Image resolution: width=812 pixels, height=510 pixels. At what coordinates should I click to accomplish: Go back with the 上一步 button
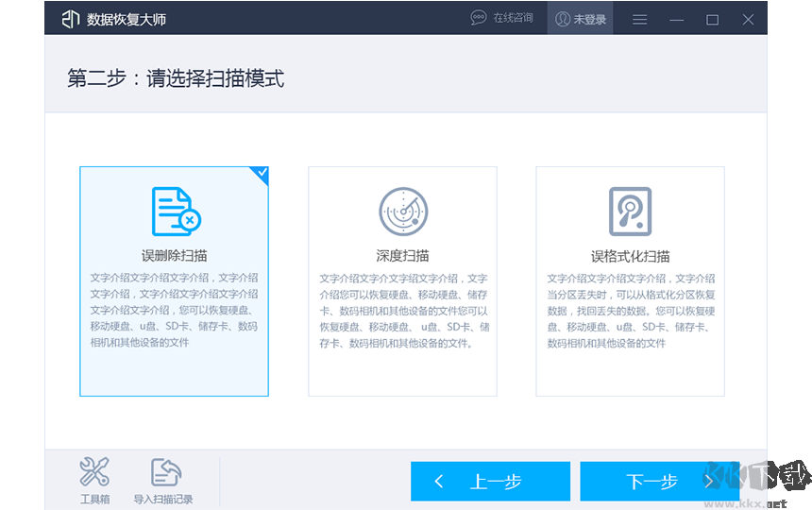pyautogui.click(x=490, y=482)
